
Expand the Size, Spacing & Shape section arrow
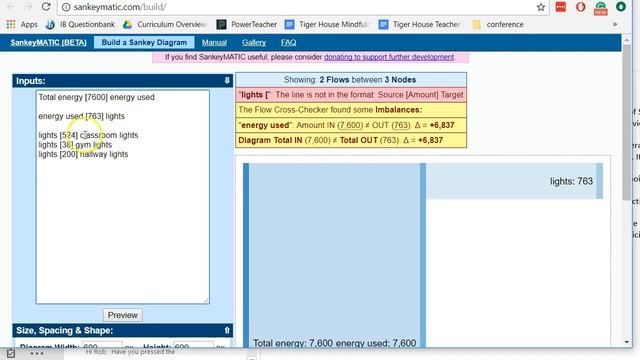(x=227, y=331)
